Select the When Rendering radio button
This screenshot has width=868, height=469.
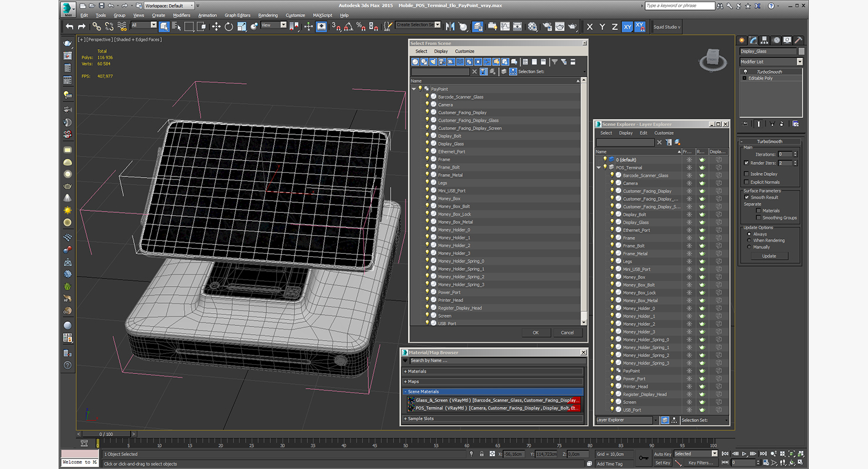click(749, 240)
